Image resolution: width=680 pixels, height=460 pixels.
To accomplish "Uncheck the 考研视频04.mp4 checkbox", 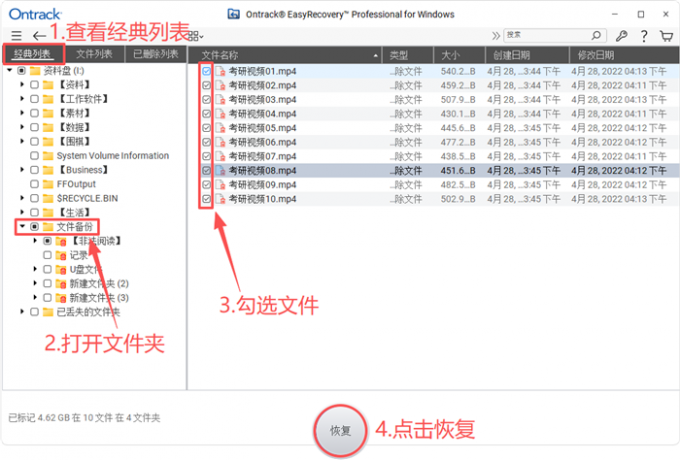I will 206,114.
